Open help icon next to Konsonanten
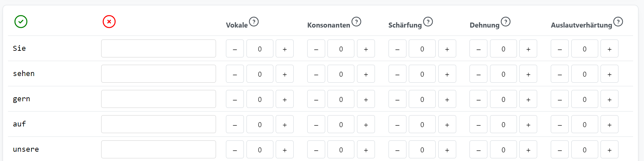 click(x=356, y=22)
